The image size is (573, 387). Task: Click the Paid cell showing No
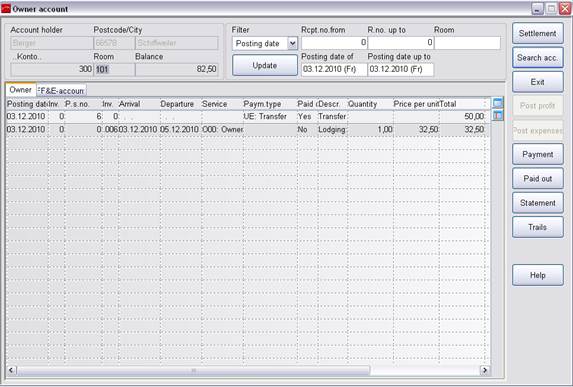pyautogui.click(x=307, y=129)
